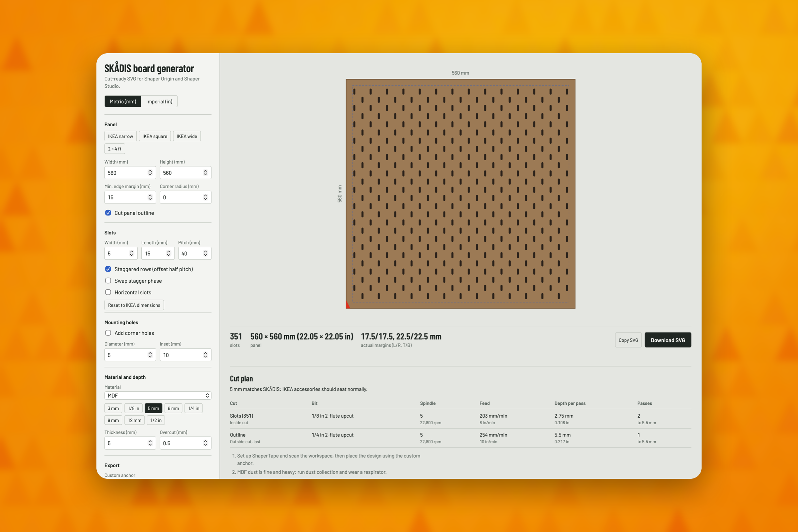Click the '254 mm/min' feed value

(x=493, y=435)
